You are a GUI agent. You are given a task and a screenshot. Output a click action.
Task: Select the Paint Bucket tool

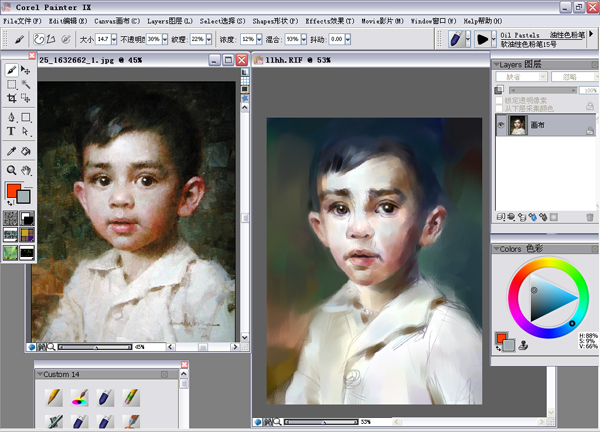pyautogui.click(x=26, y=151)
